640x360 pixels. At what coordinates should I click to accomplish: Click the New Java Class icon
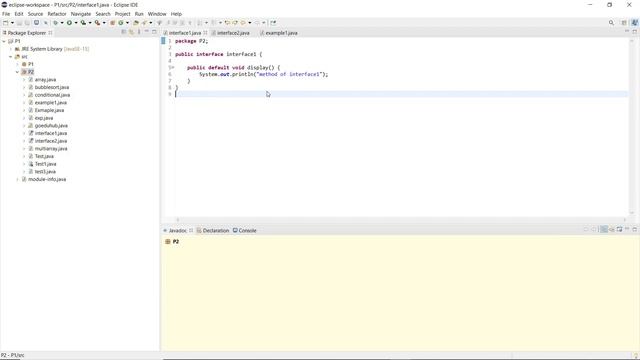(121, 23)
